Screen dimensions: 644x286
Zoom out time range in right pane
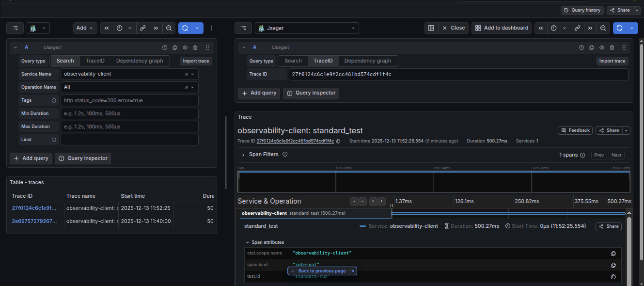click(603, 28)
